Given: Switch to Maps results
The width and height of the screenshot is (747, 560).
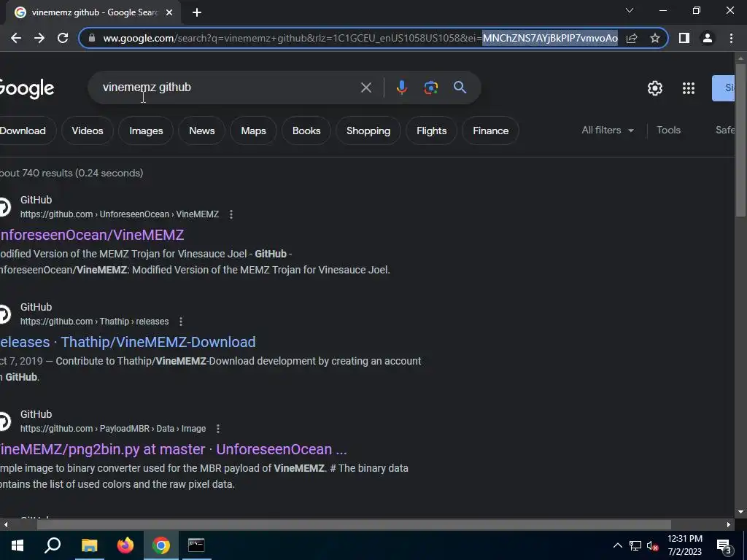Looking at the screenshot, I should pyautogui.click(x=253, y=131).
